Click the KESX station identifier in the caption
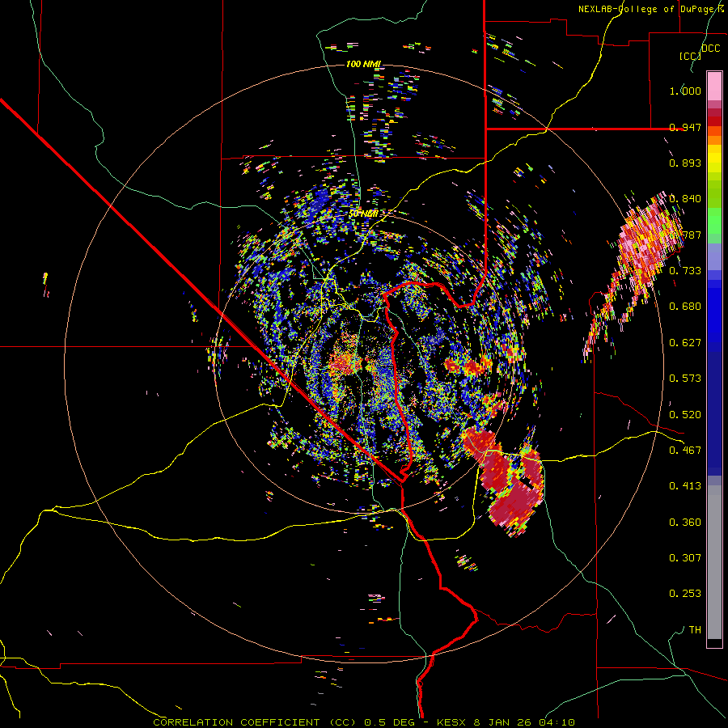Screen dimensions: 728x728 pos(453,722)
